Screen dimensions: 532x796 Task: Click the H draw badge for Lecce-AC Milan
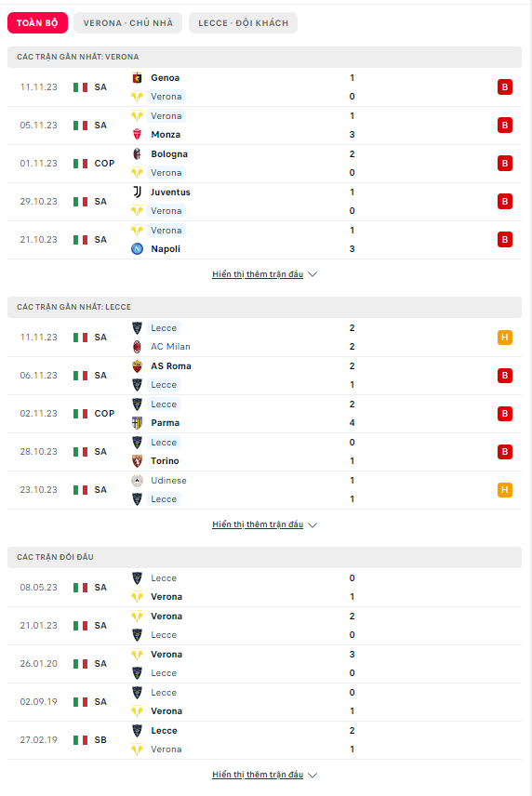pos(505,338)
